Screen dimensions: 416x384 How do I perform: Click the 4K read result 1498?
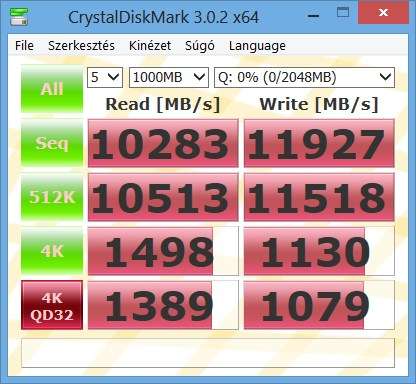tap(163, 251)
